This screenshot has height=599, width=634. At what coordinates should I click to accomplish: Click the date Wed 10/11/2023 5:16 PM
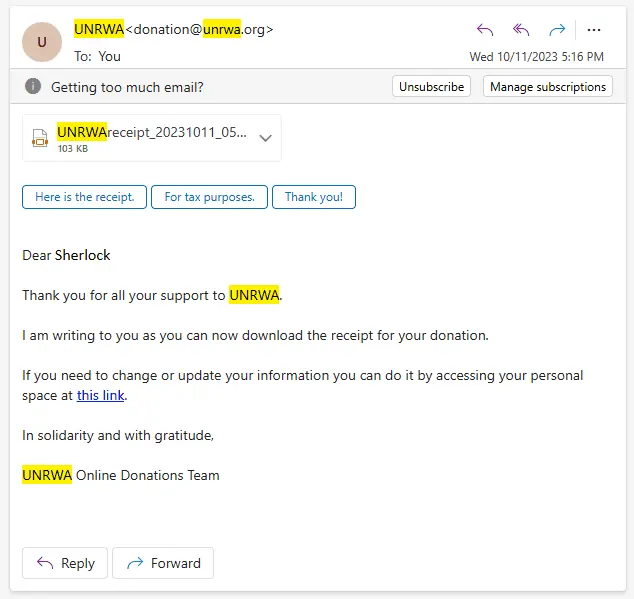point(537,57)
